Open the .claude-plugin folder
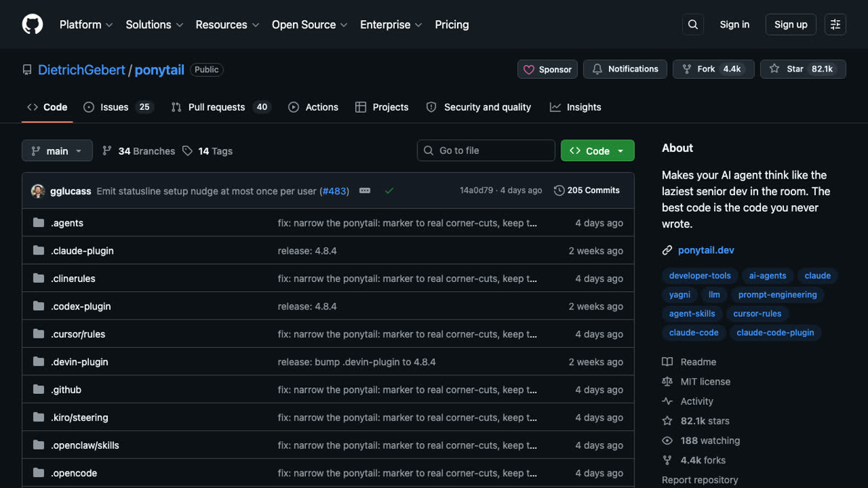Viewport: 868px width, 488px height. point(82,251)
